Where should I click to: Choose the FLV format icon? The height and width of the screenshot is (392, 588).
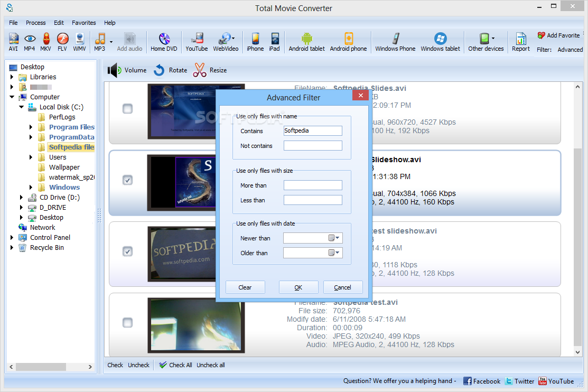pos(62,42)
